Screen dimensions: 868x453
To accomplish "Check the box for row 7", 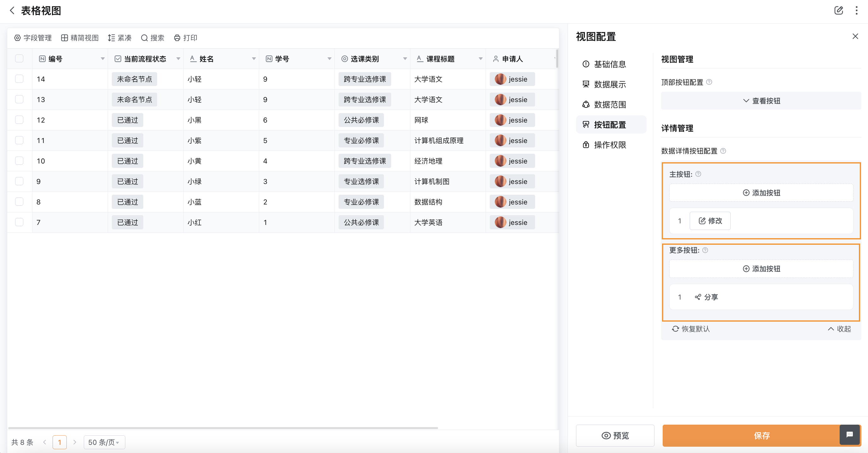I will (x=19, y=222).
